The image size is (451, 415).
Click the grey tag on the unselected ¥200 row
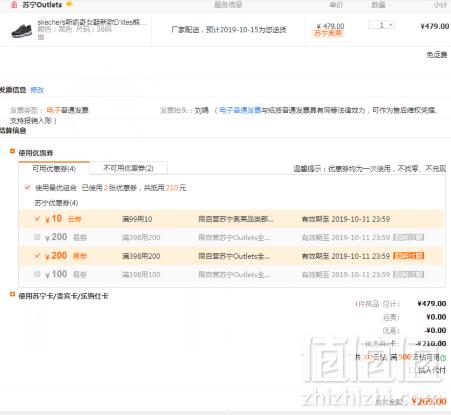(409, 237)
